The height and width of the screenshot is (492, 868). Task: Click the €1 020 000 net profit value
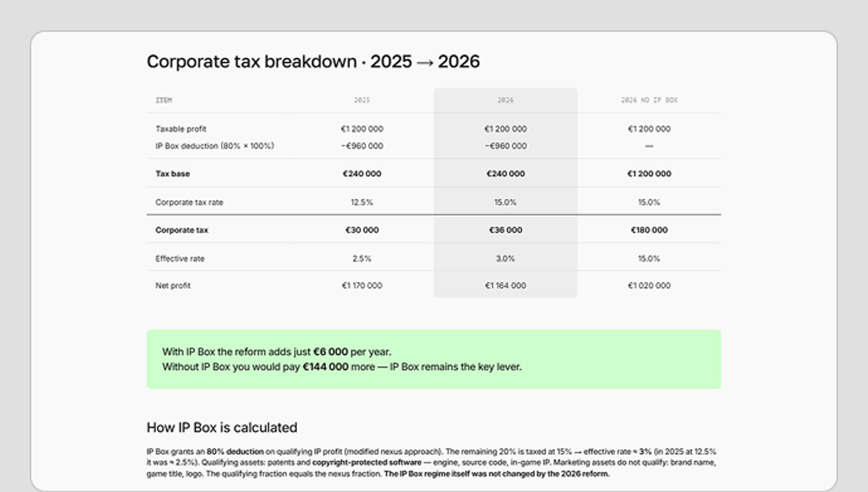[x=649, y=286]
